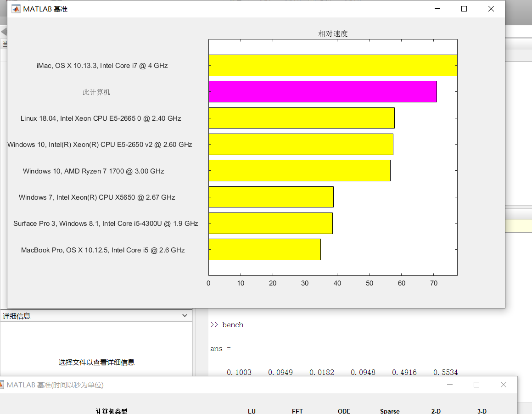Minimize the benchmark timing table window
Screen dimensions: 532x414
(450, 385)
